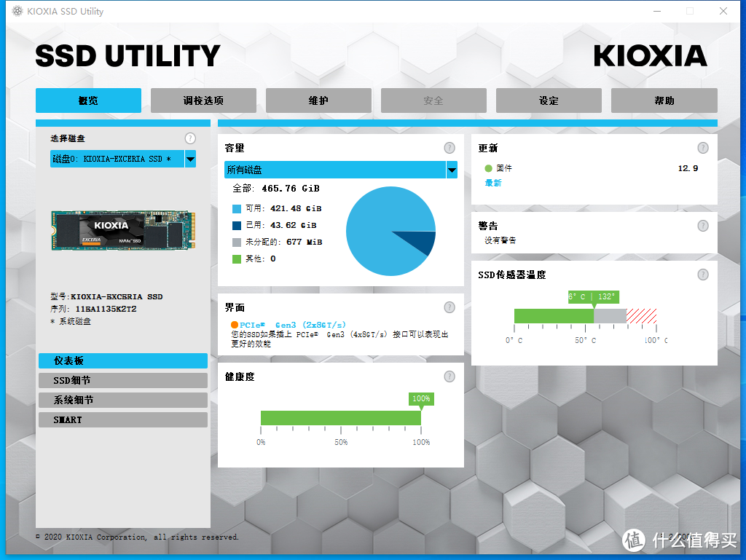The height and width of the screenshot is (560, 746).
Task: Open help for the 容量 panel
Action: tap(449, 147)
